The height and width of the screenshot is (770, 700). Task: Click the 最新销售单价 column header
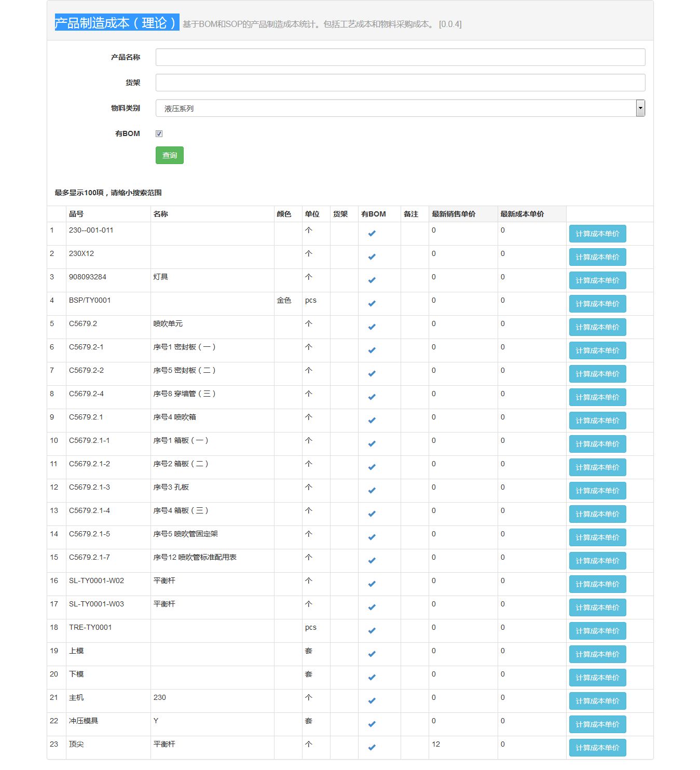454,214
